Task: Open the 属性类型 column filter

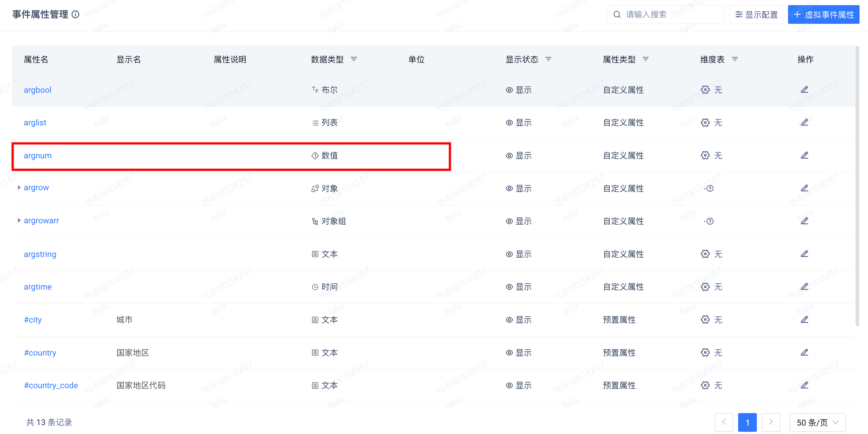Action: click(x=646, y=59)
